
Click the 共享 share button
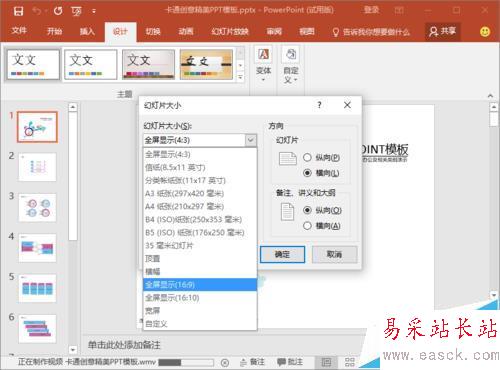click(x=443, y=32)
